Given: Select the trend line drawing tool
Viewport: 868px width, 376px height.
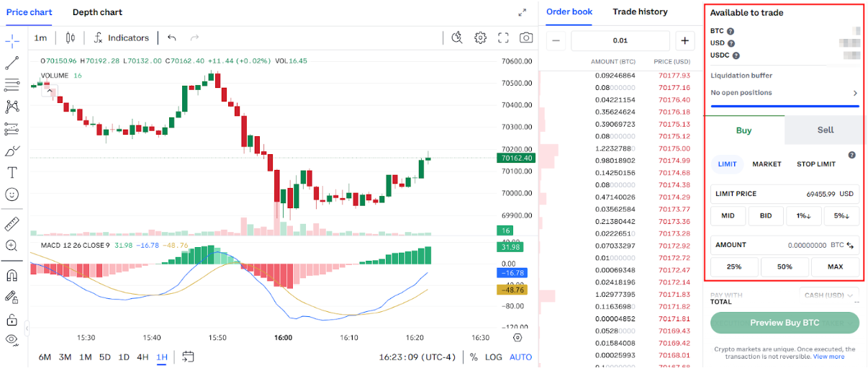Looking at the screenshot, I should pos(12,63).
